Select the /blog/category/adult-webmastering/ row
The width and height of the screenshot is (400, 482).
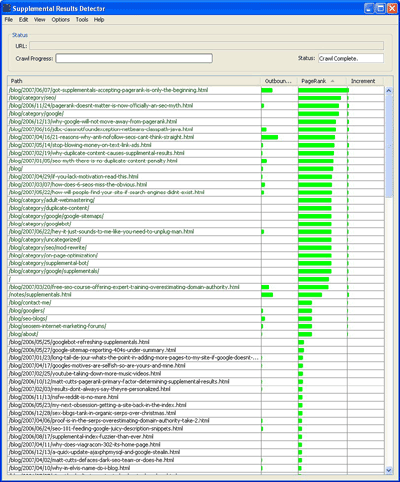[x=196, y=200]
